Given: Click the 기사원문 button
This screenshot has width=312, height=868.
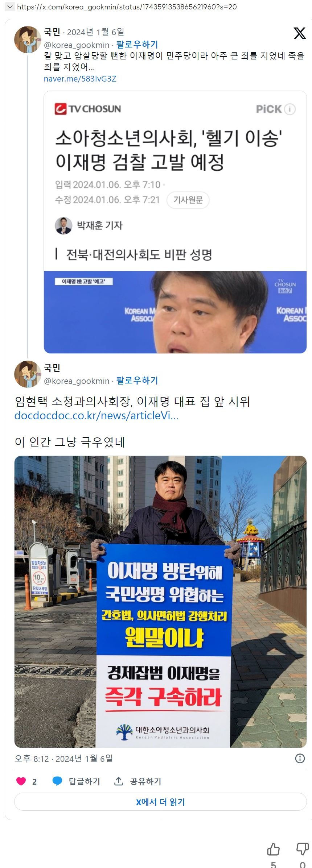Looking at the screenshot, I should coord(188,200).
